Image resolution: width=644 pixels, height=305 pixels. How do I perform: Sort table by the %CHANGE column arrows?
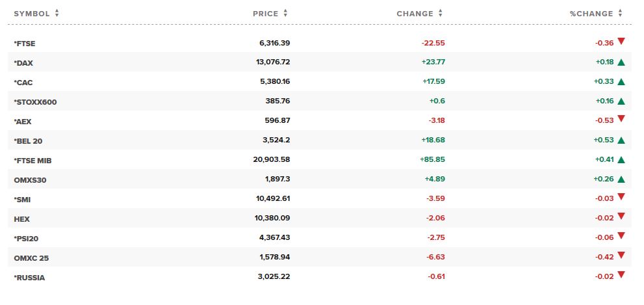(x=620, y=13)
